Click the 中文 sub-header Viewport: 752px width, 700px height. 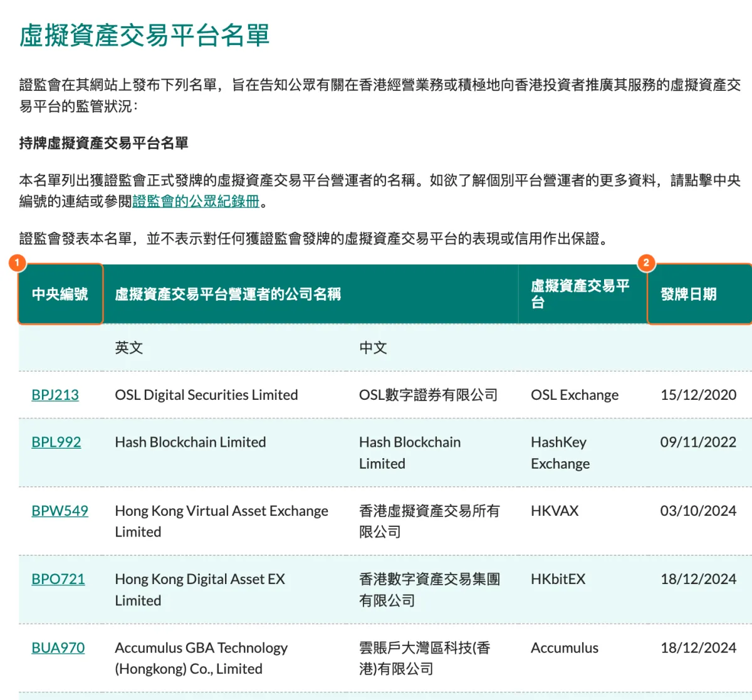tap(373, 348)
